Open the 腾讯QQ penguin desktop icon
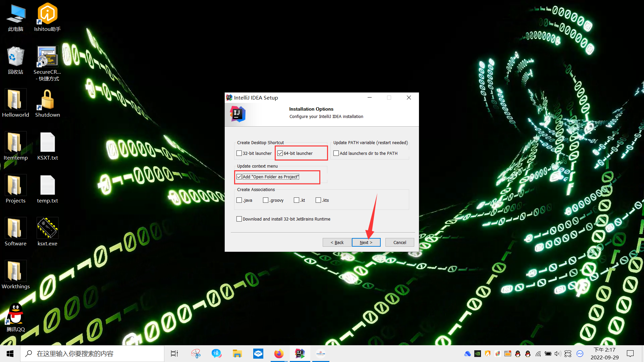Viewport: 644px width, 362px height. tap(15, 314)
